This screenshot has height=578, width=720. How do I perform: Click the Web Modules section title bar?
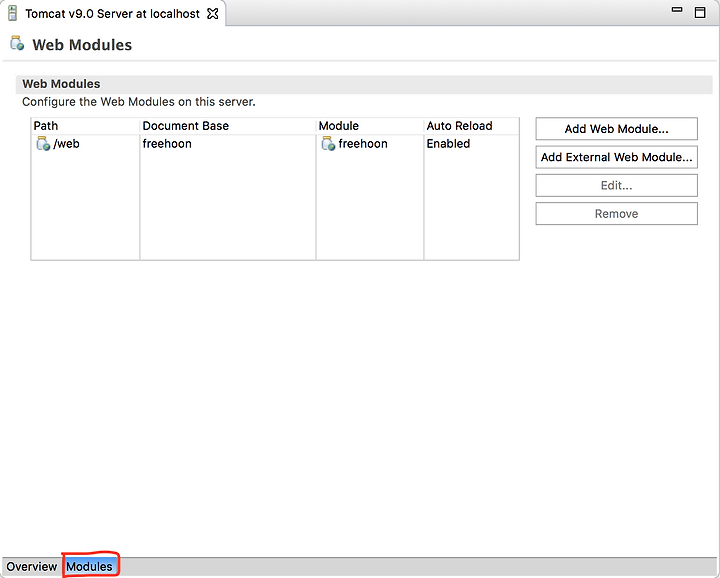(x=364, y=84)
